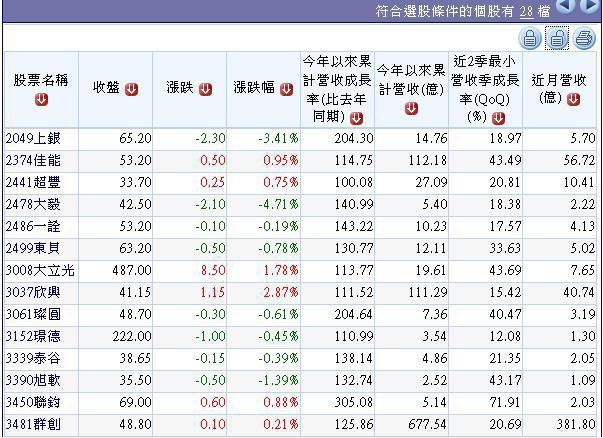Select QoQ value 12.08 cell
The height and width of the screenshot is (438, 603).
[x=486, y=336]
